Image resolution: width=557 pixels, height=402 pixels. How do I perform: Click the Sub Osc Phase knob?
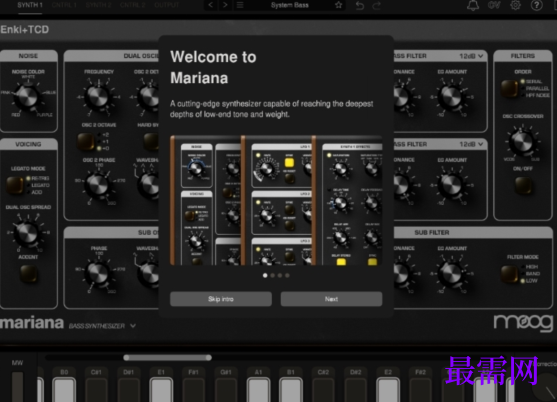point(98,273)
